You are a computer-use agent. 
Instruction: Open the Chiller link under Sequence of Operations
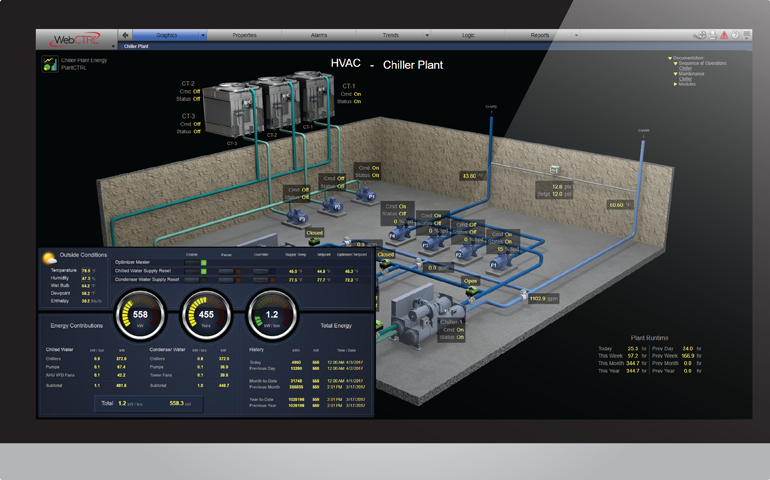point(685,68)
